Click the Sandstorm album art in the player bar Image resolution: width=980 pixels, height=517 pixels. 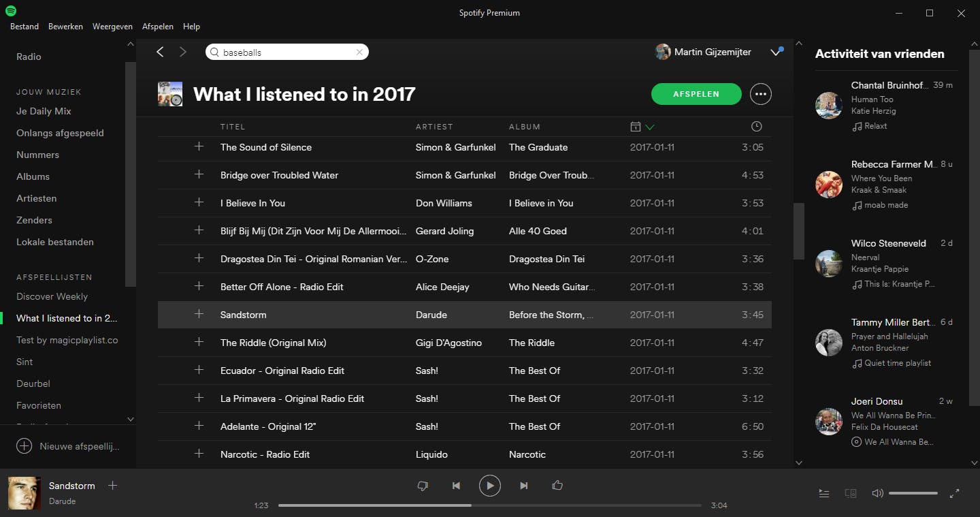pos(23,492)
